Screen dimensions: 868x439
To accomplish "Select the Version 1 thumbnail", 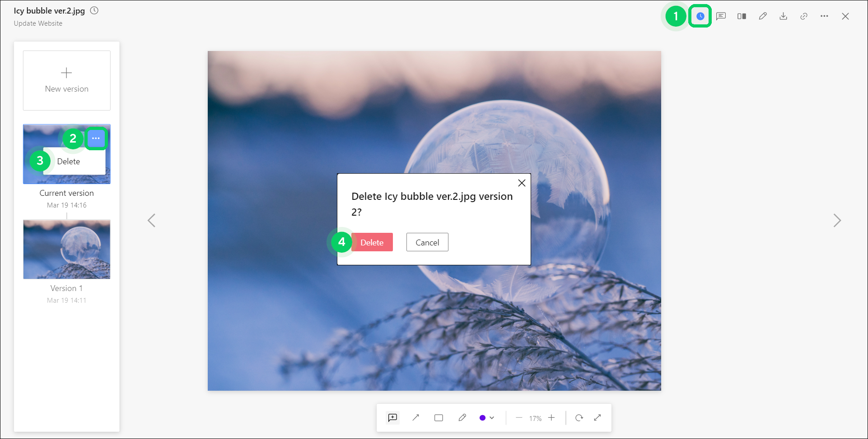I will 67,250.
